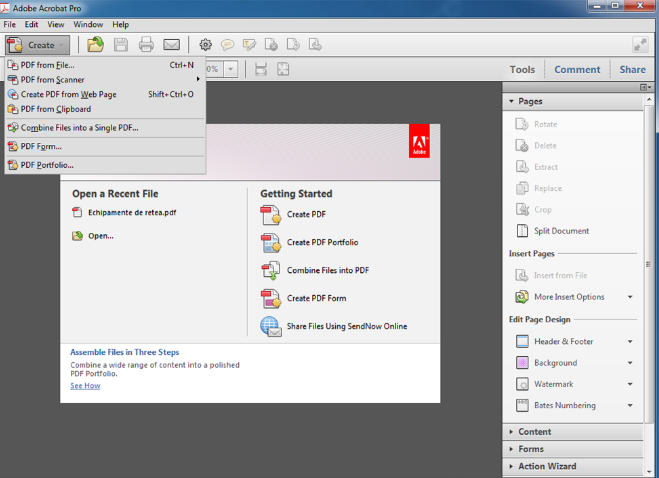The height and width of the screenshot is (478, 659).
Task: Click the Create PDF Form icon
Action: [x=271, y=298]
